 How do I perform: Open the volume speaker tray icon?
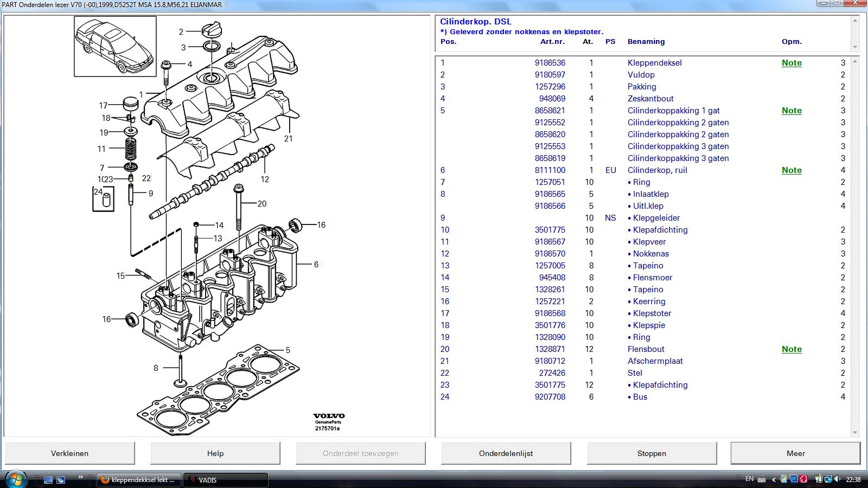click(836, 479)
